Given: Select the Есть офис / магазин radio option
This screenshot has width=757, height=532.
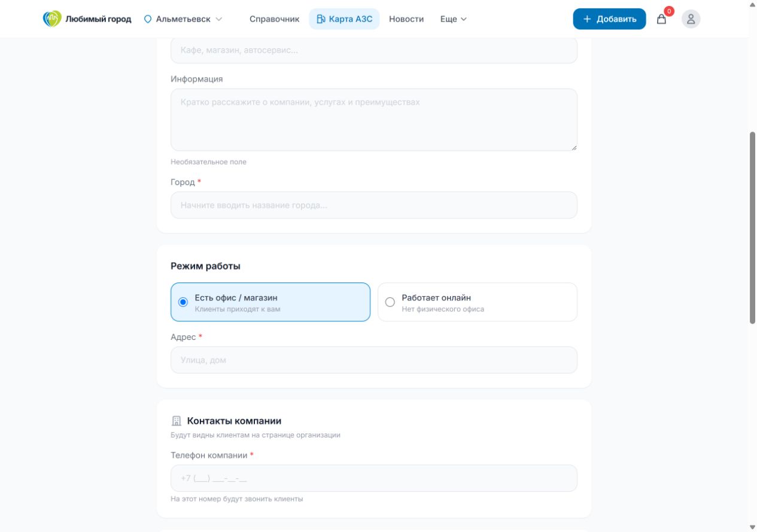Looking at the screenshot, I should tap(270, 302).
